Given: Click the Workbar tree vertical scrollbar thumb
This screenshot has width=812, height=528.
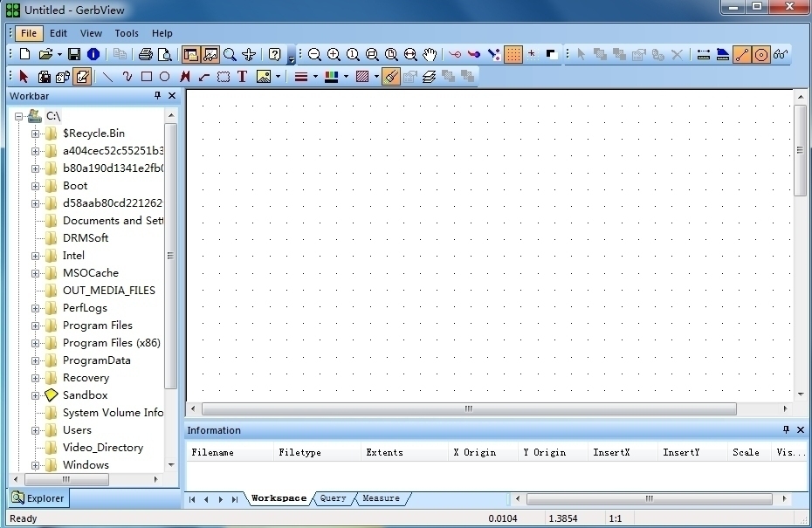Looking at the screenshot, I should click(170, 256).
